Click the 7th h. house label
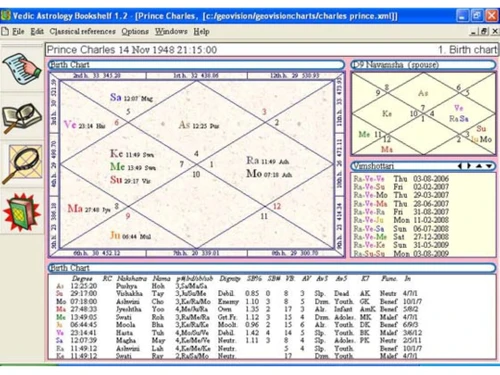Viewport: 500px width, 375px height. coord(196,253)
